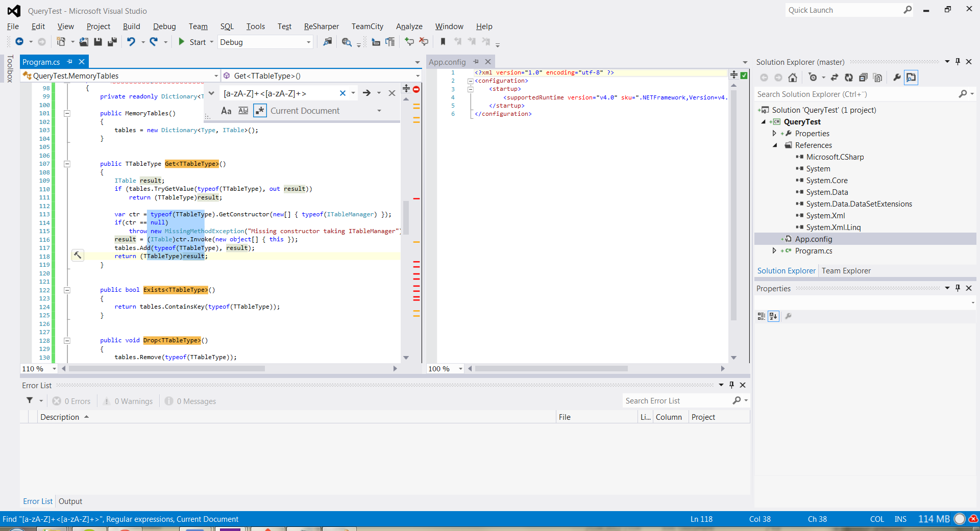Image resolution: width=980 pixels, height=531 pixels.
Task: Toggle a bookmark with the bookmark icon
Action: [443, 42]
